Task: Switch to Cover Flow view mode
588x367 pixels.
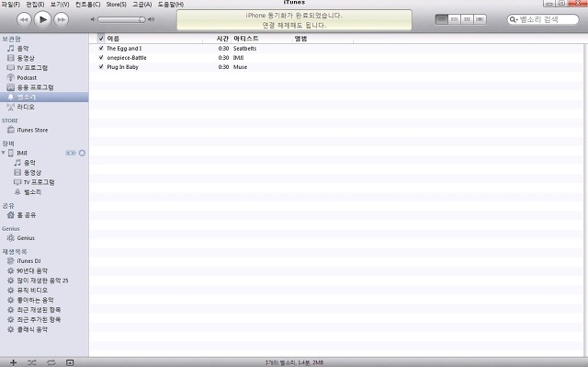Action: (x=480, y=19)
